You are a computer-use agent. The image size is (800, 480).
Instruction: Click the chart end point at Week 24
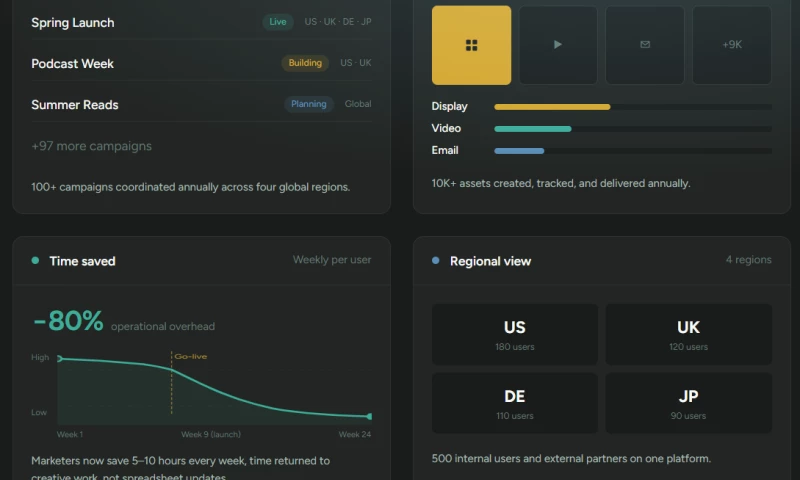pos(369,416)
